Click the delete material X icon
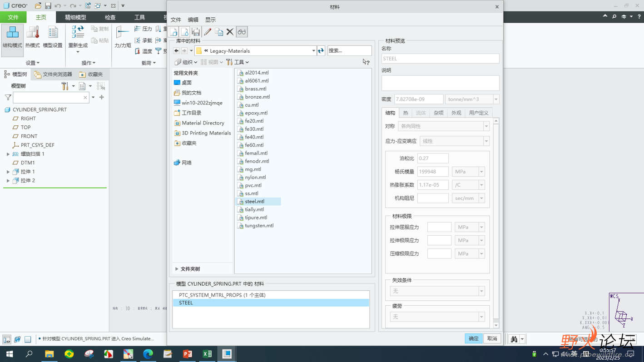The height and width of the screenshot is (362, 644). tap(230, 32)
